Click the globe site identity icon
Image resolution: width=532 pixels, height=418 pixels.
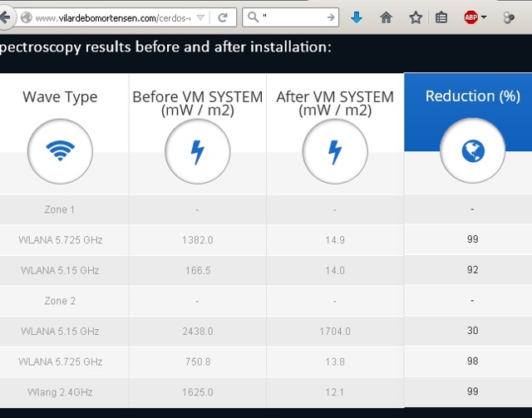point(27,17)
